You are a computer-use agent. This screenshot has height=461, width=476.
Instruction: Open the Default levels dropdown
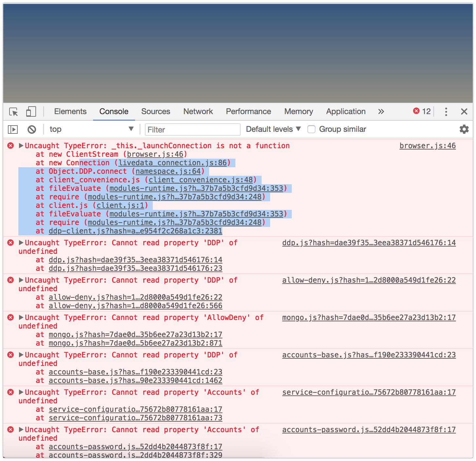pos(273,129)
